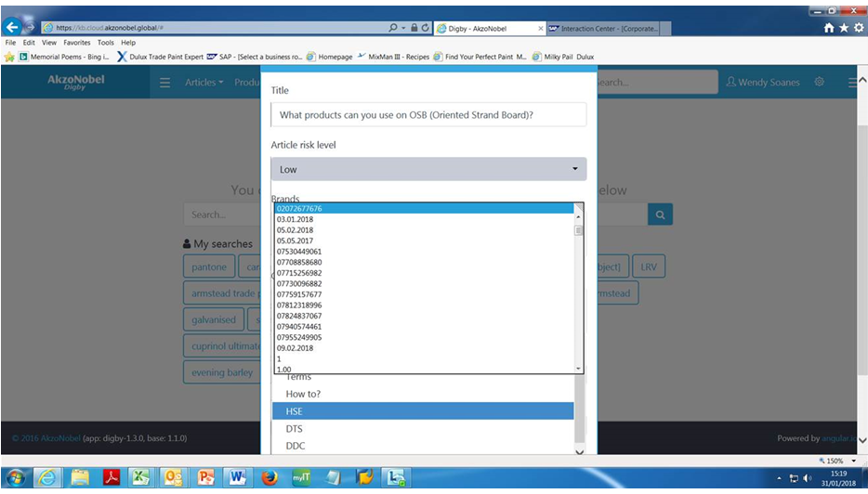This screenshot has height=494, width=868.
Task: Select 02072677676 in brands list
Action: [424, 209]
